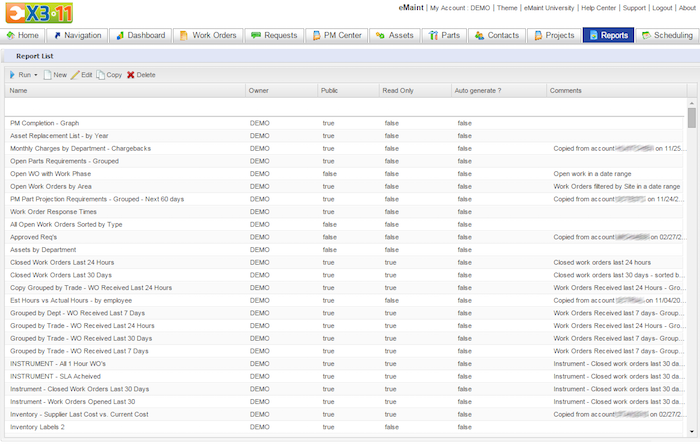Screen dimensions: 700x448
Task: Expand the Run dropdown arrow
Action: [x=36, y=75]
